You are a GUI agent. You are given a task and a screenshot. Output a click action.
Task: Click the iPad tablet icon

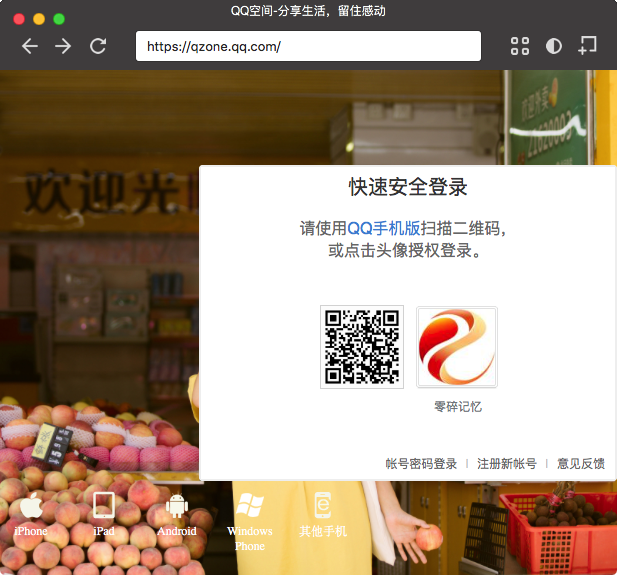[x=104, y=505]
